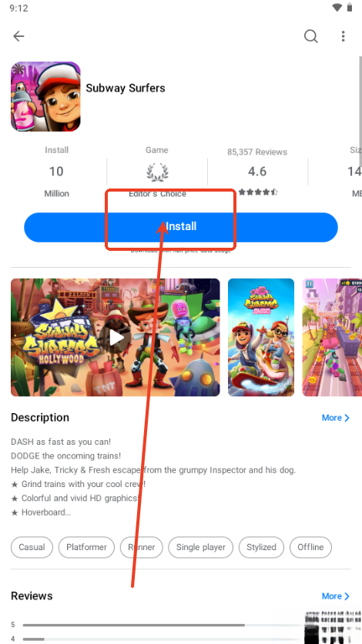Viewport: 362px width, 644px height.
Task: Tap the Offline tag chip
Action: tap(310, 547)
